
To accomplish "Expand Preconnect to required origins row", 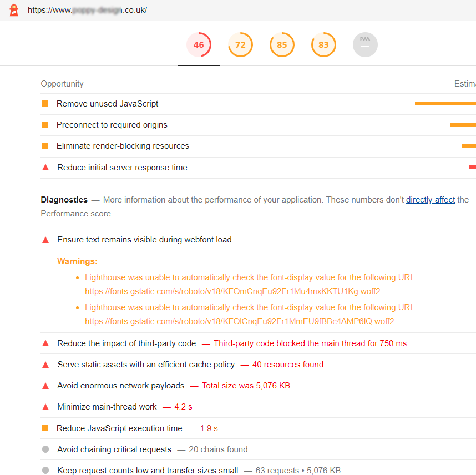I will pyautogui.click(x=112, y=125).
